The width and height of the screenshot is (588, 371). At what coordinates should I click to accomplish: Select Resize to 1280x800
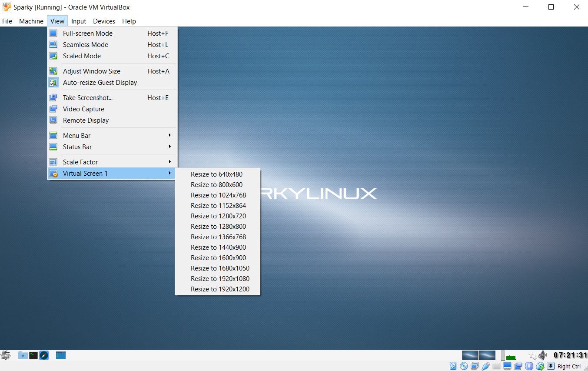tap(217, 227)
